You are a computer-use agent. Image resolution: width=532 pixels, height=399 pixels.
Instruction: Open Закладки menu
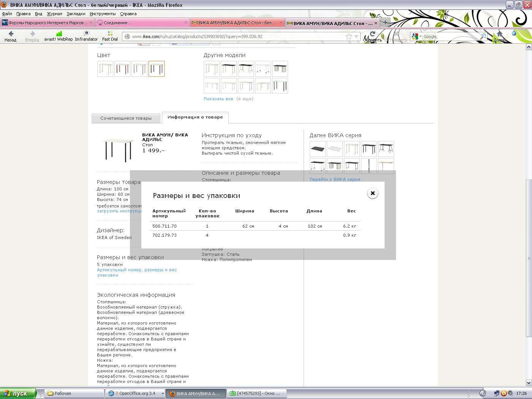coord(76,14)
